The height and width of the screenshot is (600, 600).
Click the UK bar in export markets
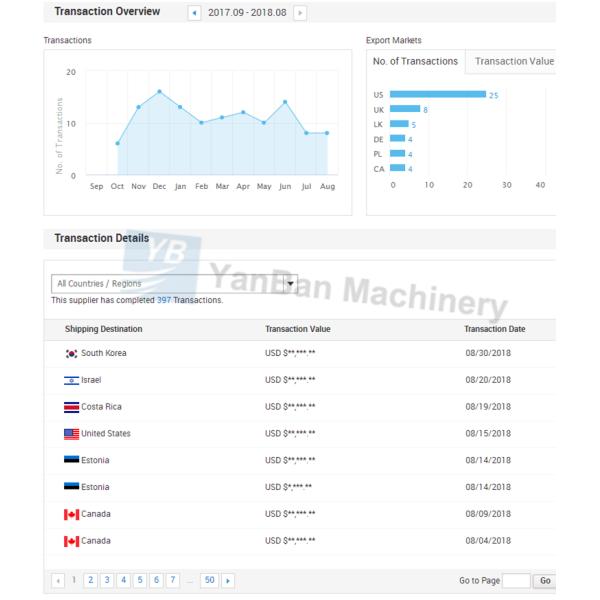click(x=405, y=109)
